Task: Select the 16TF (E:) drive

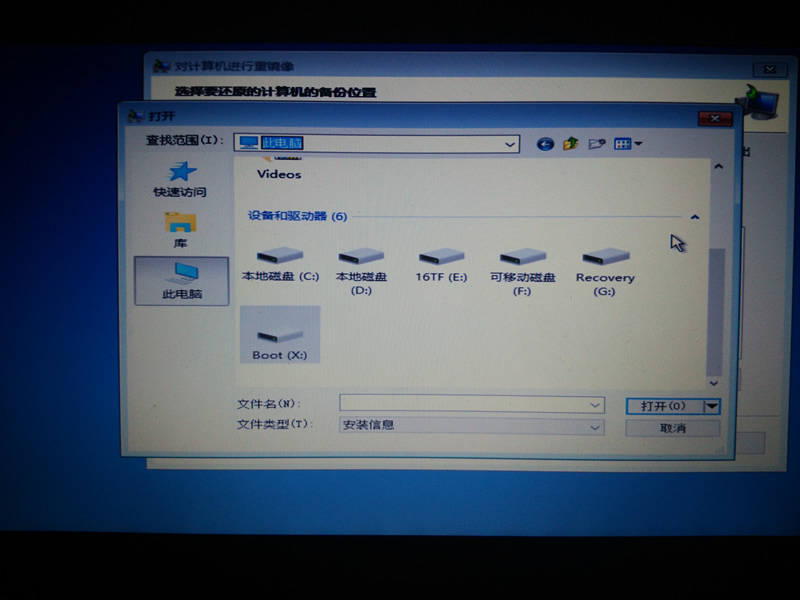Action: (x=441, y=263)
